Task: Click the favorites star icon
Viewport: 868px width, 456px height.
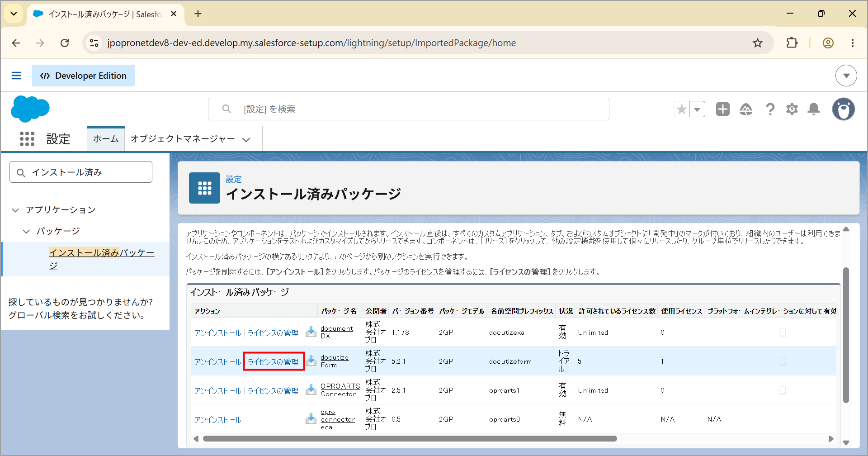Action: pyautogui.click(x=682, y=109)
